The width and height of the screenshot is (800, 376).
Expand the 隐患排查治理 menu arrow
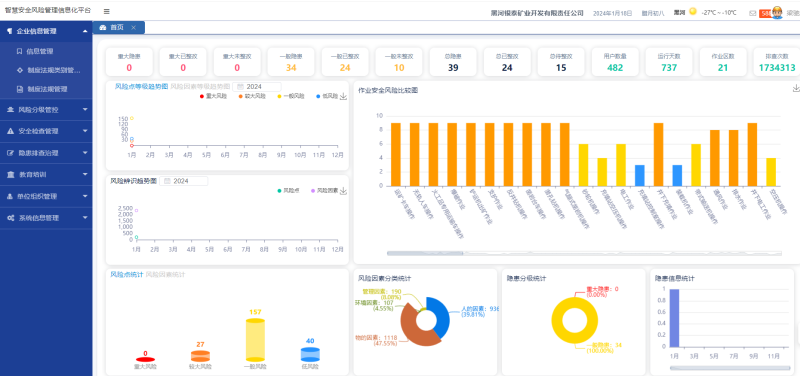[85, 153]
